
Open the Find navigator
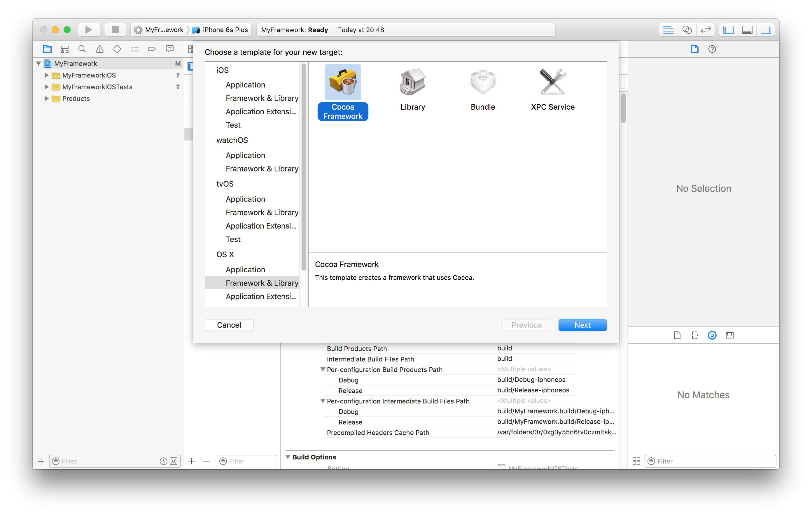82,49
